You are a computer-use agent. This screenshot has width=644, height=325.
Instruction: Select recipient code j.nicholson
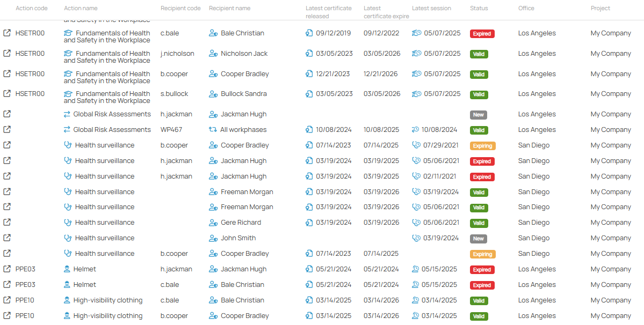click(177, 53)
